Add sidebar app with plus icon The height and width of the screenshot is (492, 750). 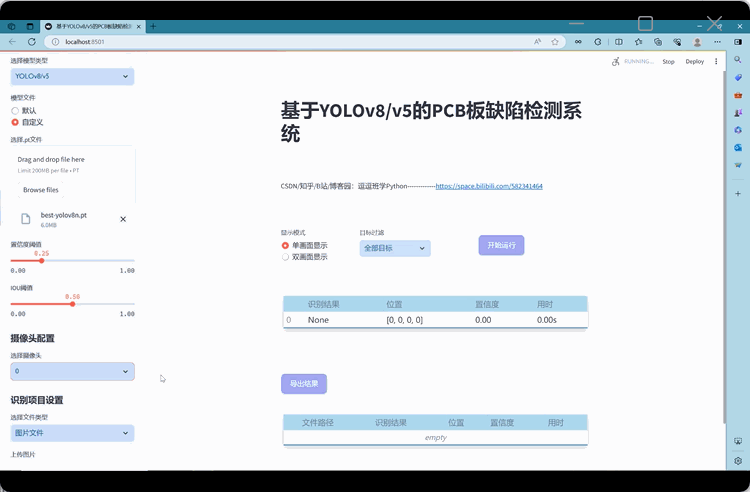(x=738, y=194)
